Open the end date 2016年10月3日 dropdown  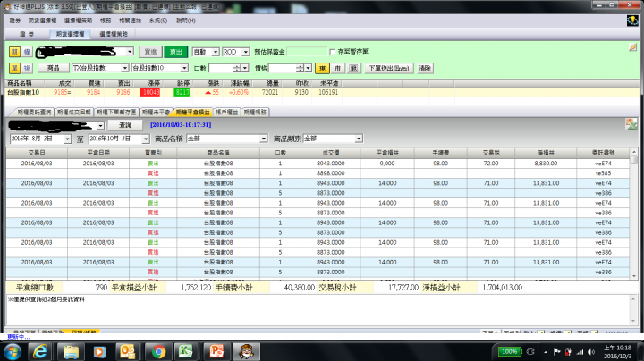[x=146, y=139]
